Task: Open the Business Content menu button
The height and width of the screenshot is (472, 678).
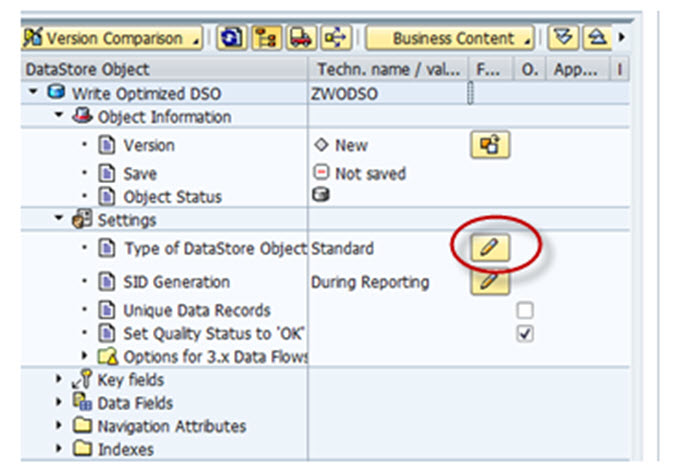Action: pyautogui.click(x=452, y=39)
